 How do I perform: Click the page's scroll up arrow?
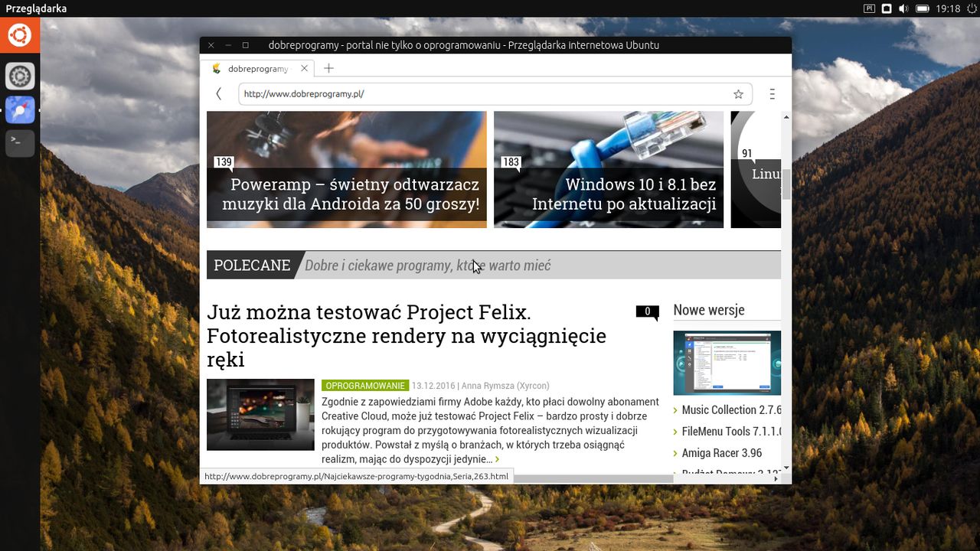click(786, 117)
